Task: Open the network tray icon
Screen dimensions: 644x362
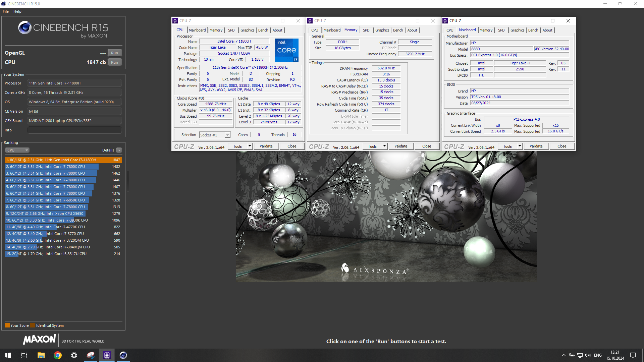Action: [580, 355]
